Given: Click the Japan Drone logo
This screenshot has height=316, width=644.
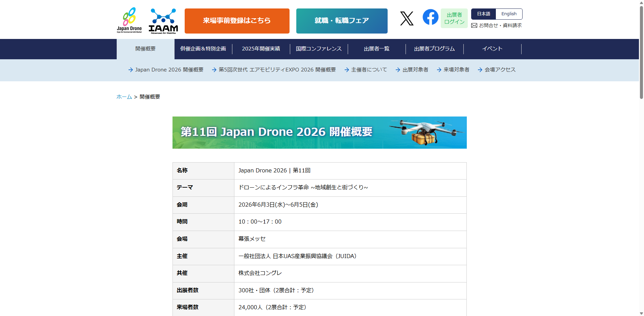Looking at the screenshot, I should click(x=129, y=20).
